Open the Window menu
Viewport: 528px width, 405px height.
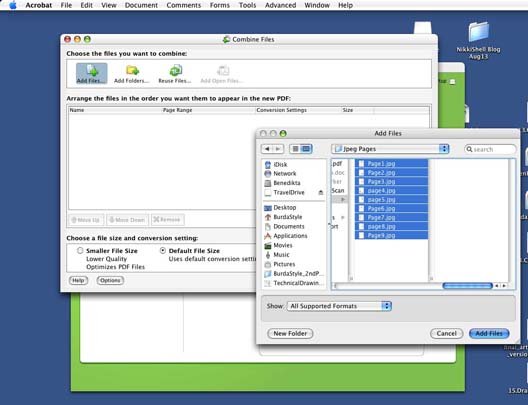click(317, 5)
